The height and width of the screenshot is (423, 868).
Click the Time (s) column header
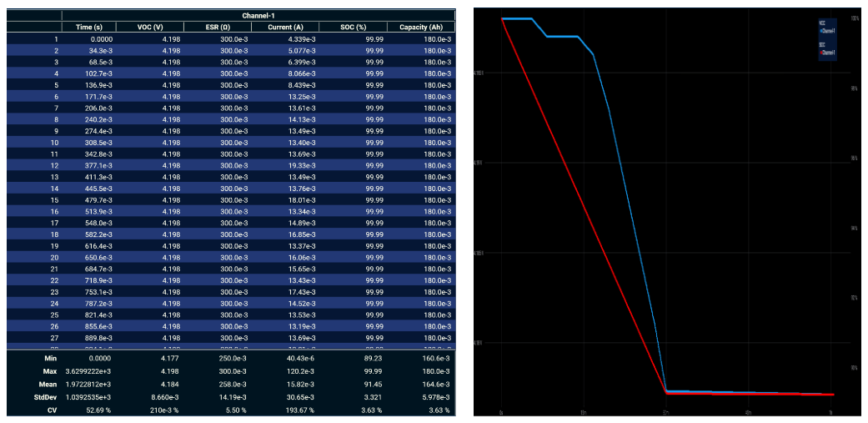88,27
